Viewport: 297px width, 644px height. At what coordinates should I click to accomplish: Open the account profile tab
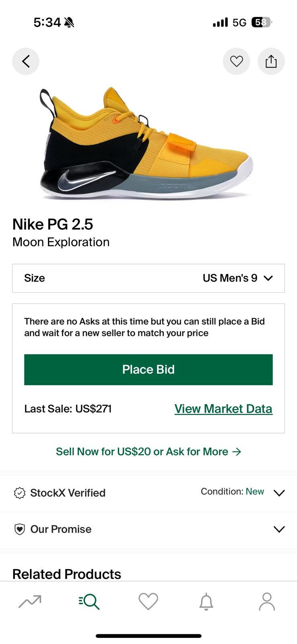(266, 602)
